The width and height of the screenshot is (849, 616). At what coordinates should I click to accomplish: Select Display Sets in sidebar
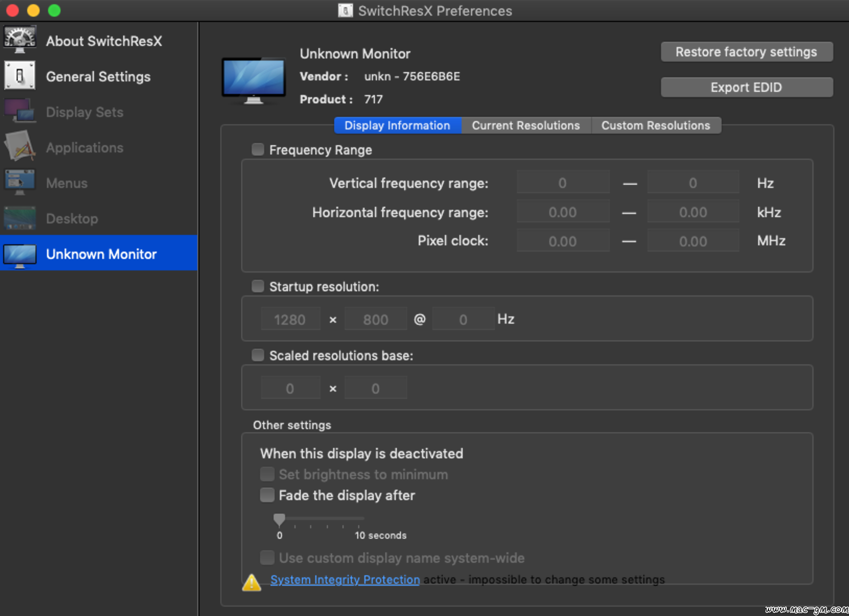coord(99,112)
